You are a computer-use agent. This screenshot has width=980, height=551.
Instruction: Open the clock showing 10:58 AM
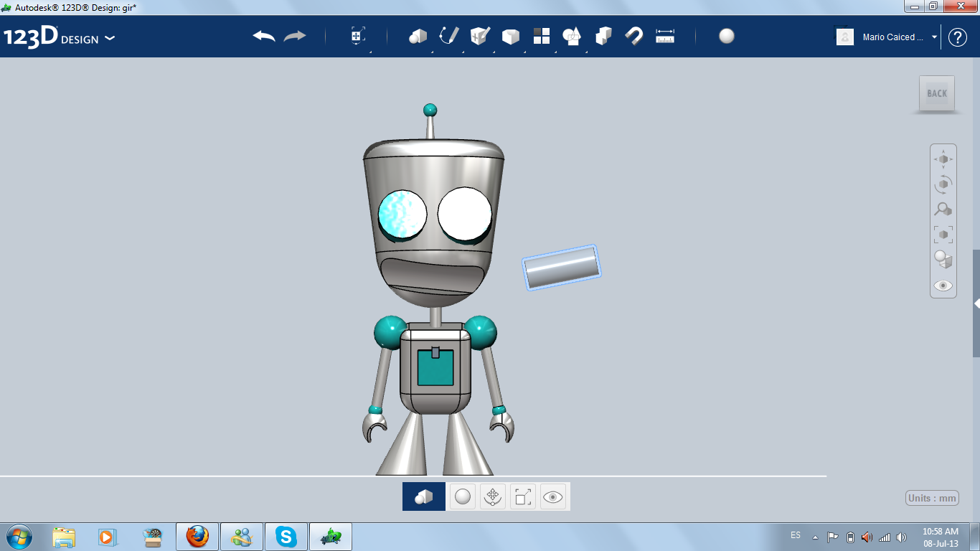tap(941, 537)
